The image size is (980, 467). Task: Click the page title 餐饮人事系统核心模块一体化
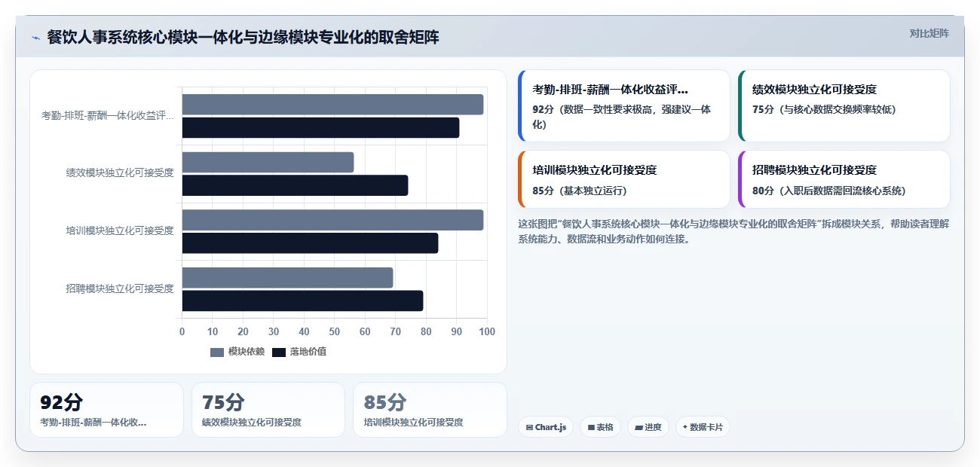(x=243, y=38)
